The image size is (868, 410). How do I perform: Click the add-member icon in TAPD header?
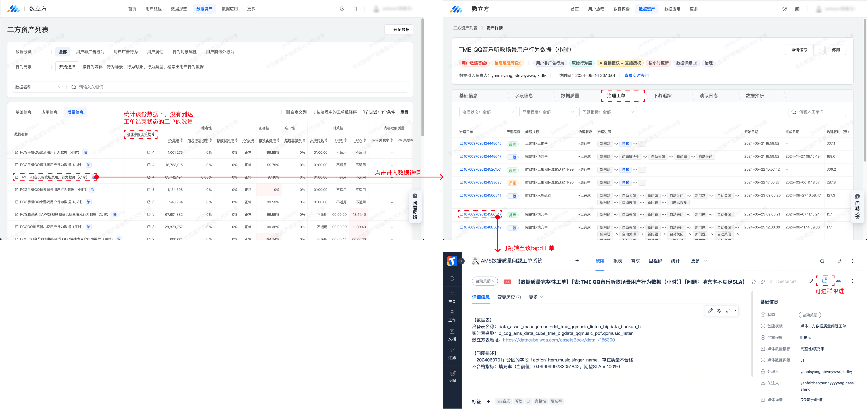(x=839, y=261)
